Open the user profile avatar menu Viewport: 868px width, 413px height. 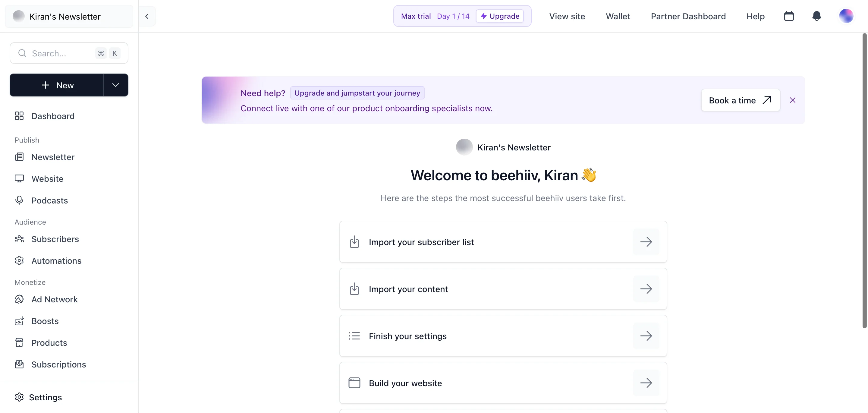point(846,16)
